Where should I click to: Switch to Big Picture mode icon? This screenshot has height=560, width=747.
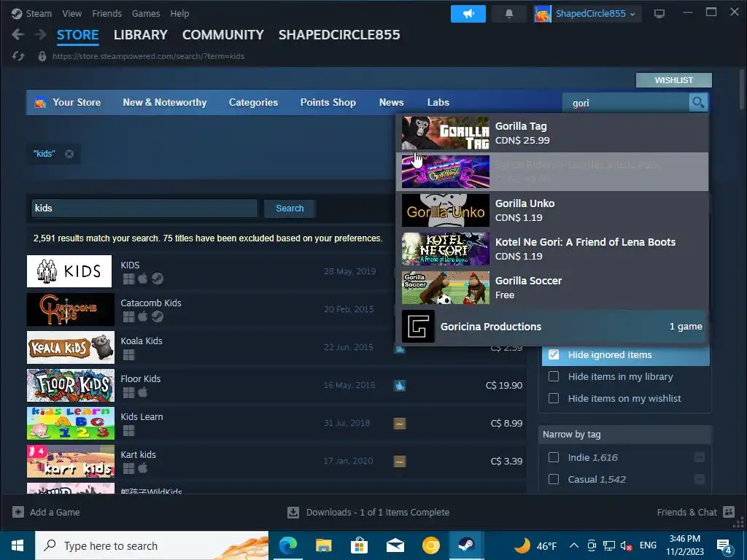pos(659,14)
